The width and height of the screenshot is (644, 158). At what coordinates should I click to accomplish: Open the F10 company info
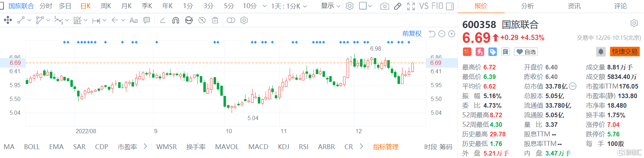tap(437, 6)
